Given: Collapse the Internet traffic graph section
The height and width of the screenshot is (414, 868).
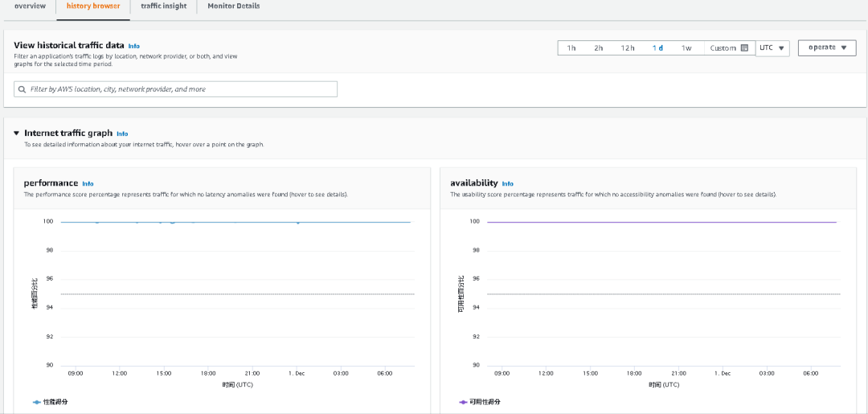Looking at the screenshot, I should click(16, 133).
